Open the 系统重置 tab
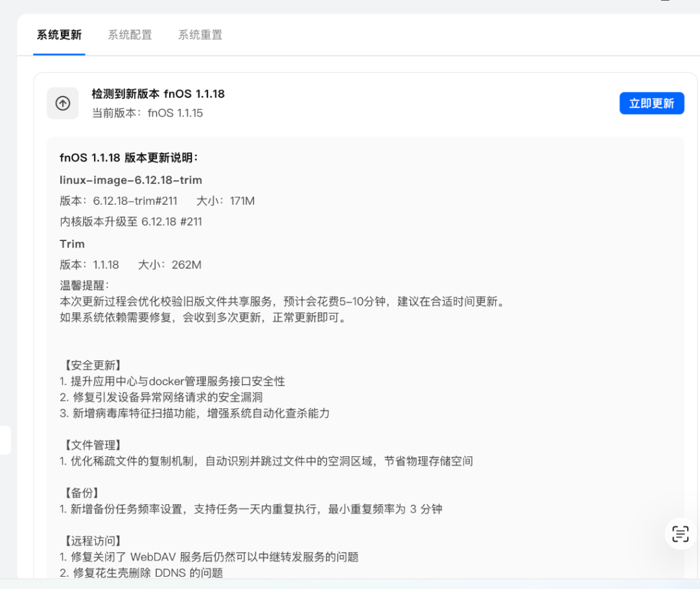Screen dimensions: 700x589 pyautogui.click(x=200, y=35)
